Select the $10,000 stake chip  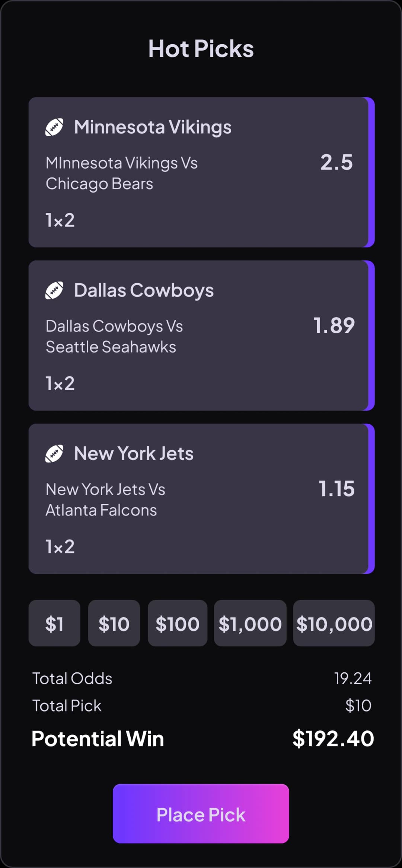point(334,623)
